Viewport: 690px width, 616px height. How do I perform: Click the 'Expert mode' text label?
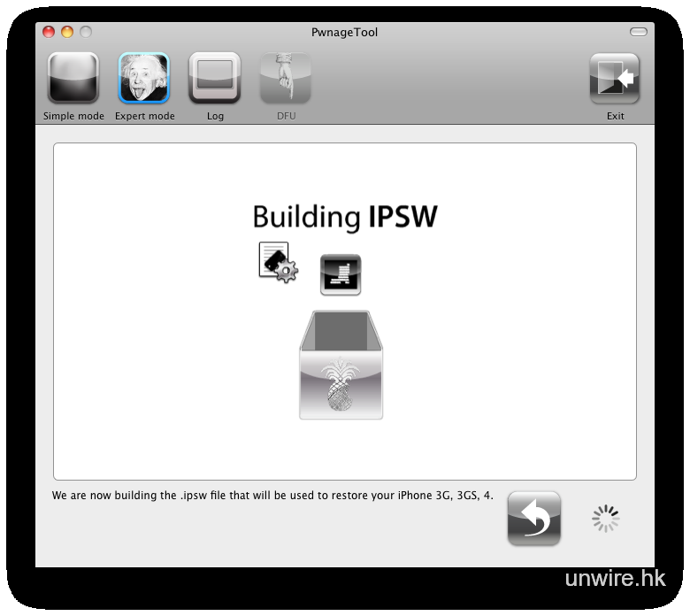pyautogui.click(x=144, y=116)
